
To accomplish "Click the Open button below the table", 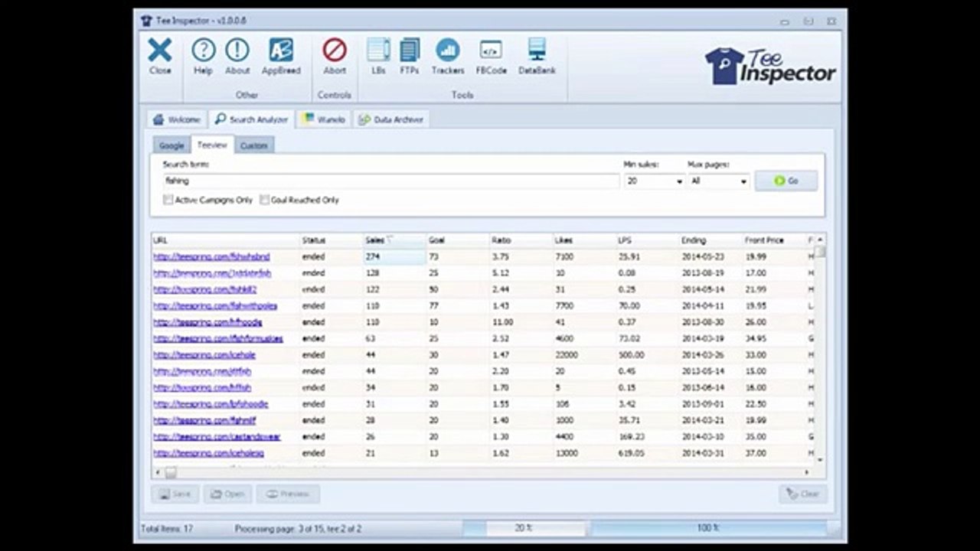I will [x=227, y=494].
